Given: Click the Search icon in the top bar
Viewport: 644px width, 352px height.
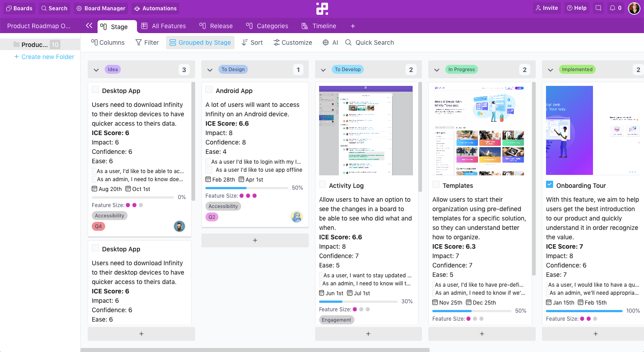Looking at the screenshot, I should (54, 8).
